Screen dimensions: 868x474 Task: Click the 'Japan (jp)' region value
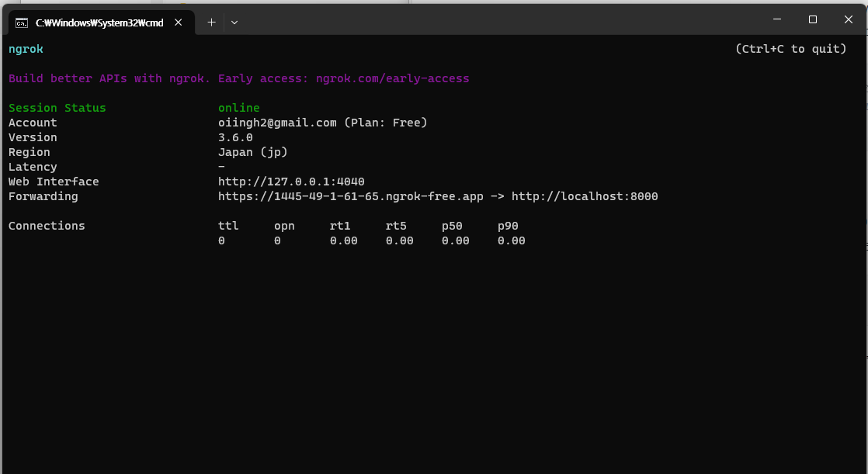[253, 152]
